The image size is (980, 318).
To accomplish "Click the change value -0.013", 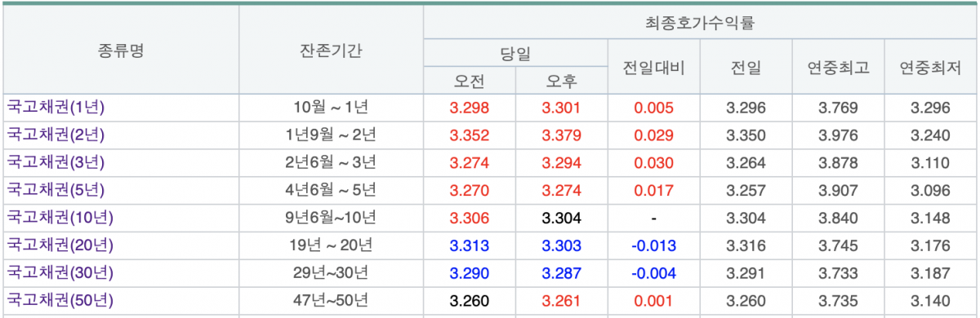I will 653,246.
